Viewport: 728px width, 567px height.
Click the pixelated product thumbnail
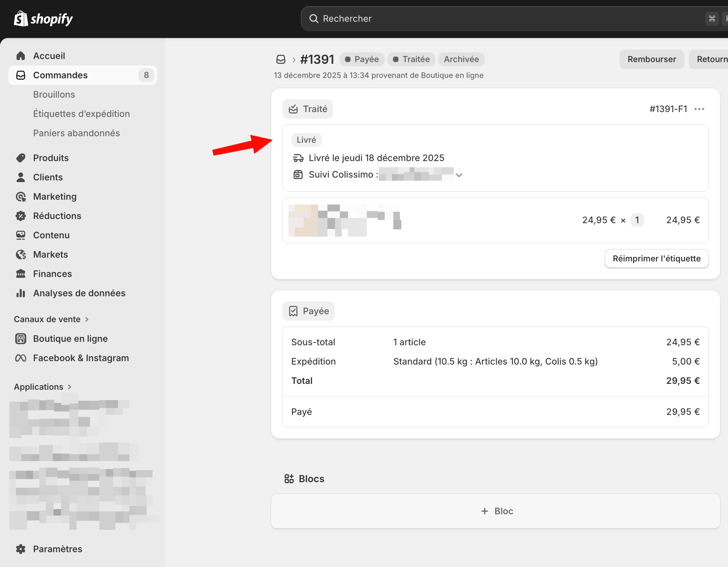point(303,220)
